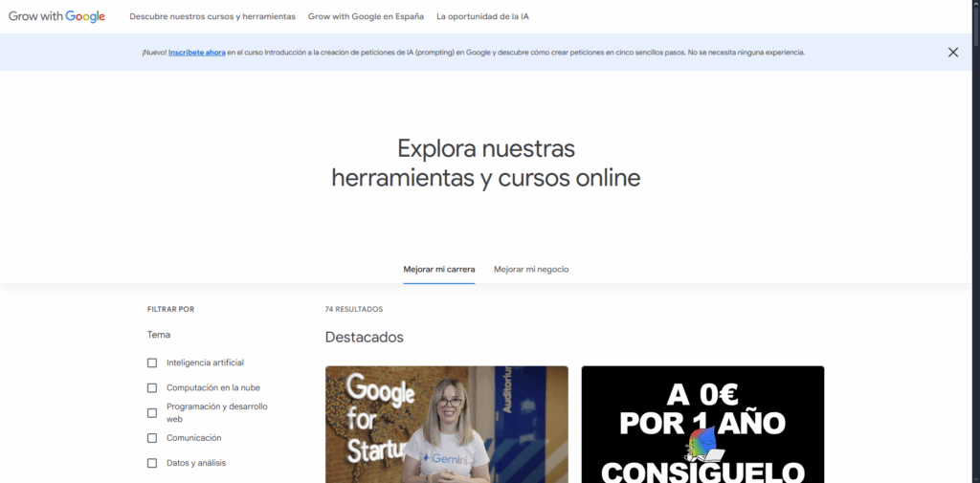
Task: Switch to the 'Mejorar mi negocio' tab
Action: pyautogui.click(x=531, y=270)
